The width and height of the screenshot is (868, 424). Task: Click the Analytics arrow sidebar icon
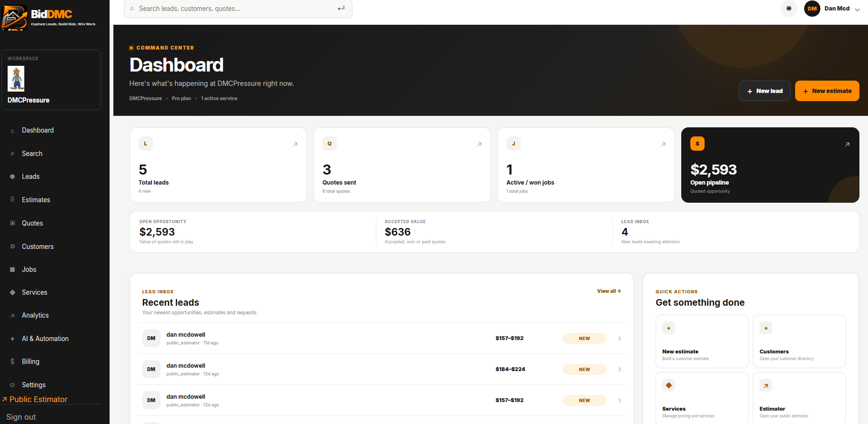point(12,316)
